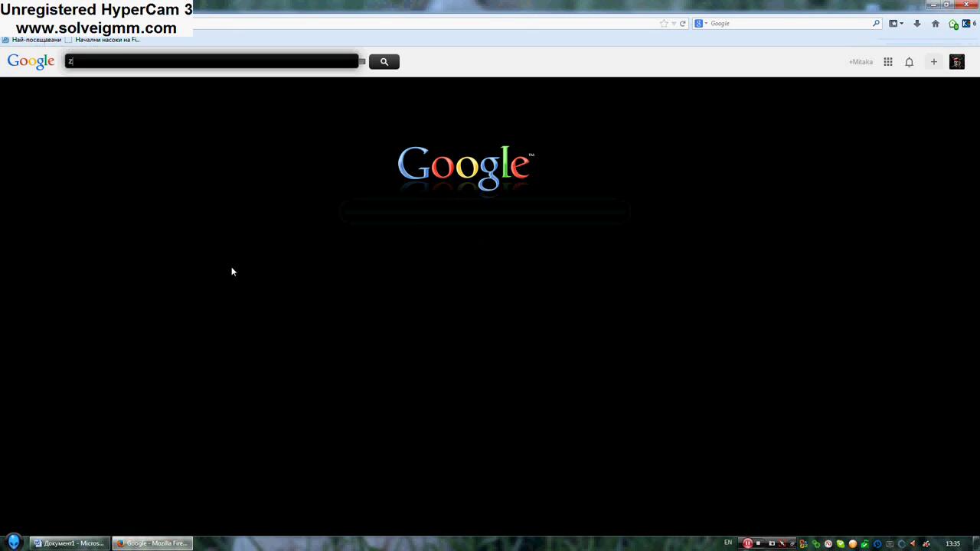Click the Google search magnifier button
The height and width of the screenshot is (551, 980).
384,62
